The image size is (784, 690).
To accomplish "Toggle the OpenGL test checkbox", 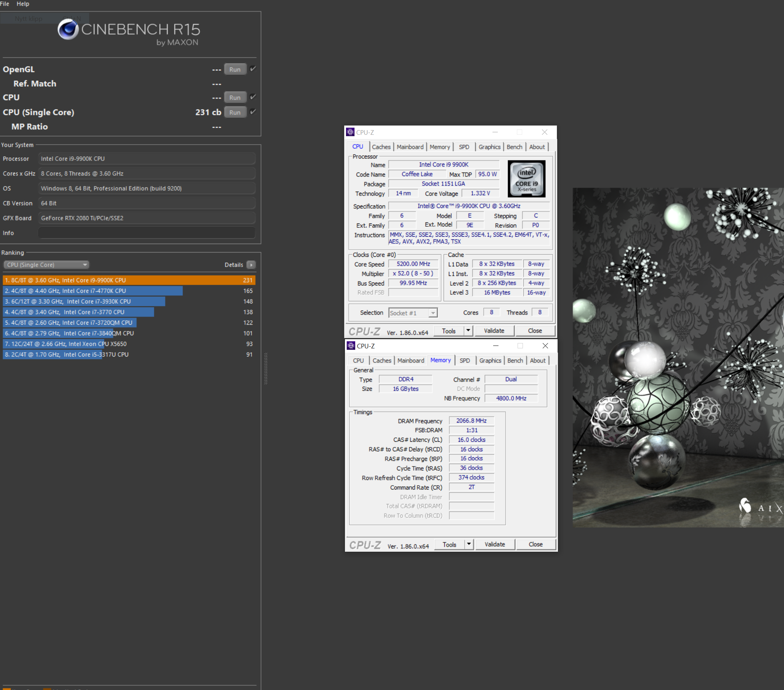I will coord(253,69).
